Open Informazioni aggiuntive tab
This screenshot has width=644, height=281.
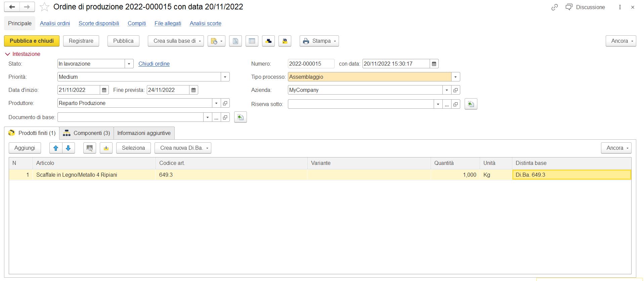144,133
